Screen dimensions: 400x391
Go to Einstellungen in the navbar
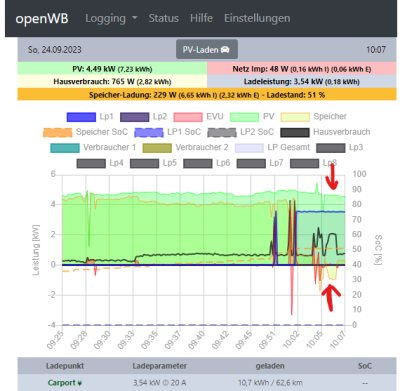point(257,18)
